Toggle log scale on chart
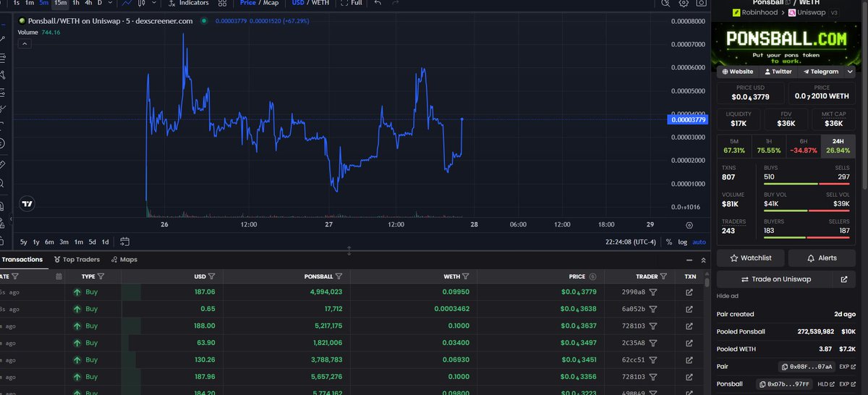 coord(682,242)
